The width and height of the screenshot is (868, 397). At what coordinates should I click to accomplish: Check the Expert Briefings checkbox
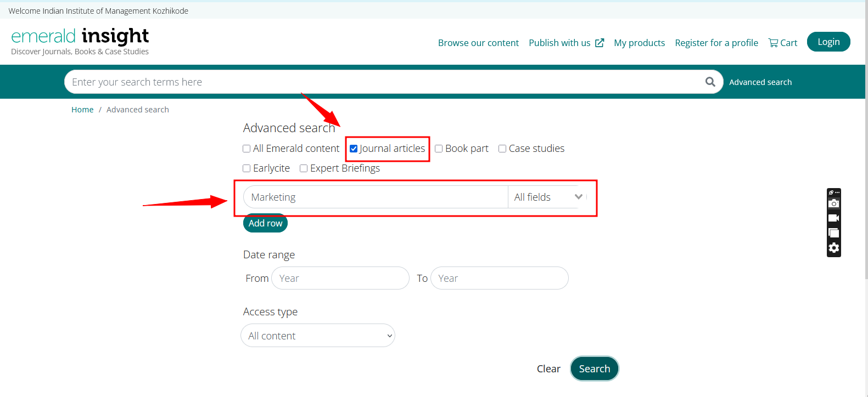[304, 168]
